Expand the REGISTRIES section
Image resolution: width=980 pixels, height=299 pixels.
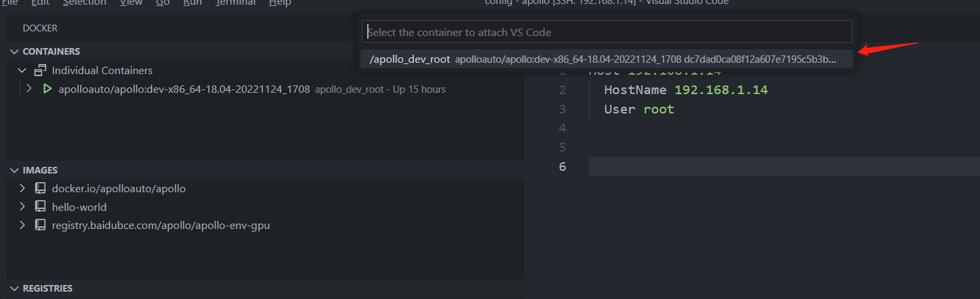tap(15, 288)
